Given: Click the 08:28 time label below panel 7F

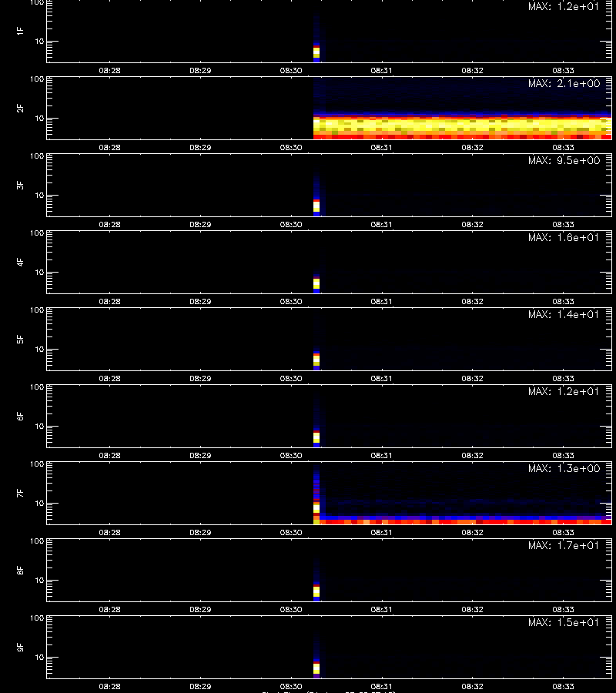Looking at the screenshot, I should (x=109, y=532).
